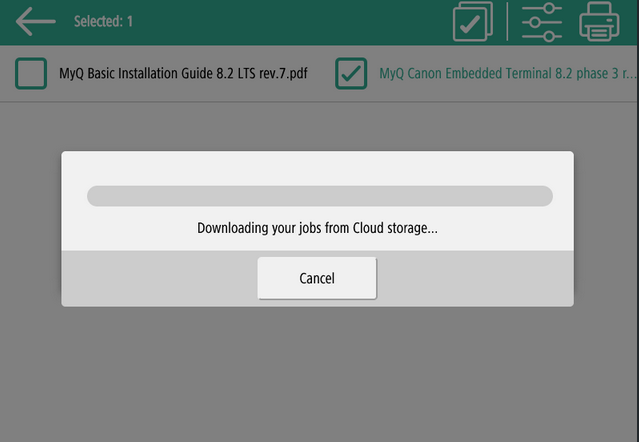Viewport: 639px width, 442px height.
Task: Click the printer icon to print
Action: click(600, 21)
